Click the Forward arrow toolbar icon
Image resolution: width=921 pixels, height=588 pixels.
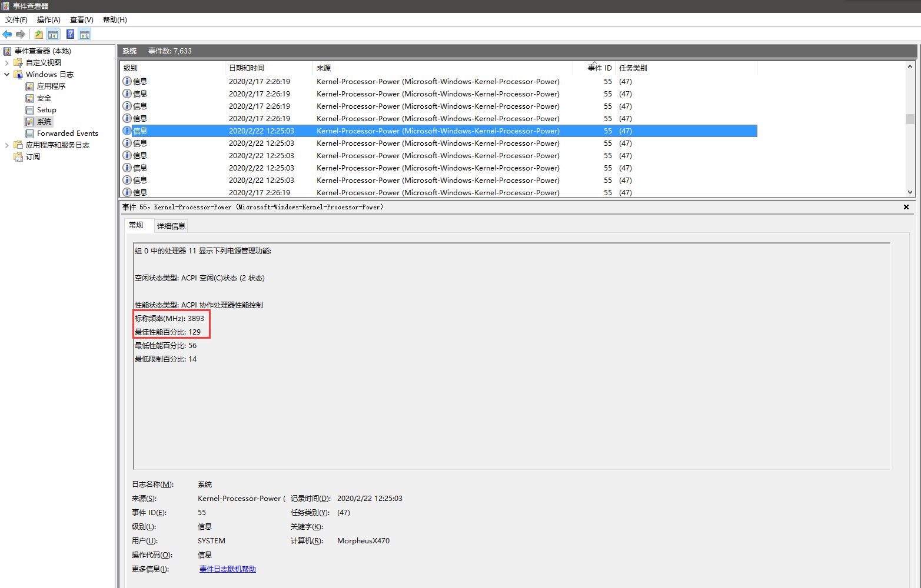[x=21, y=34]
